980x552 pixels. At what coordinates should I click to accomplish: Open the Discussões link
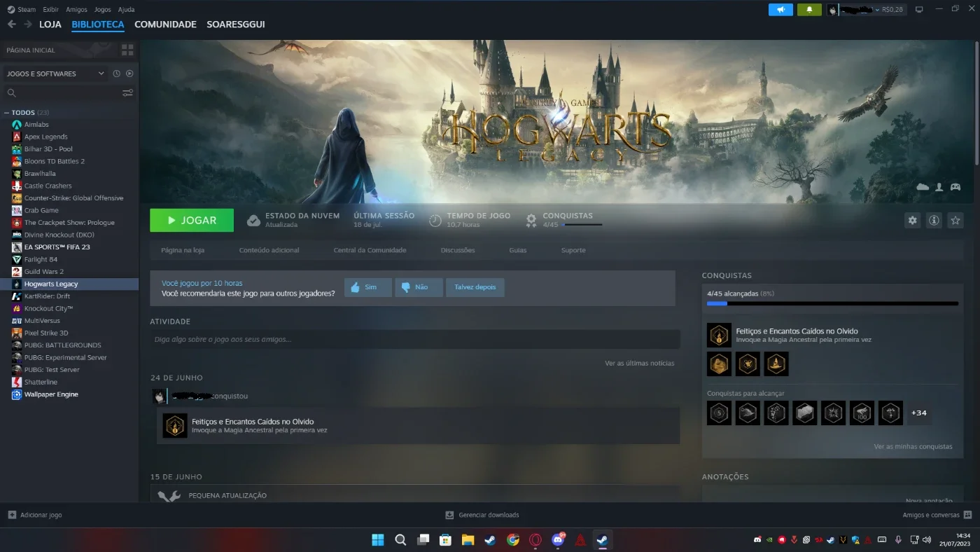click(x=458, y=250)
